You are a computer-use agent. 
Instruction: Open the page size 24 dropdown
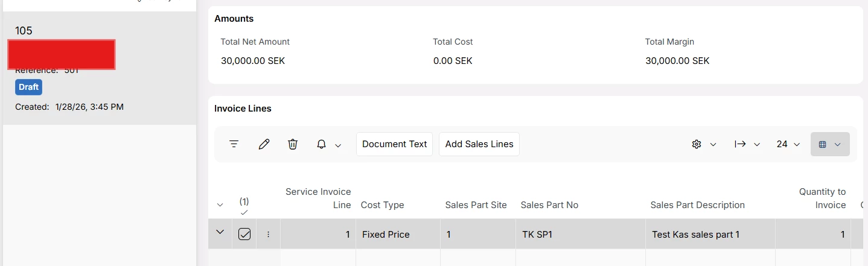point(788,144)
